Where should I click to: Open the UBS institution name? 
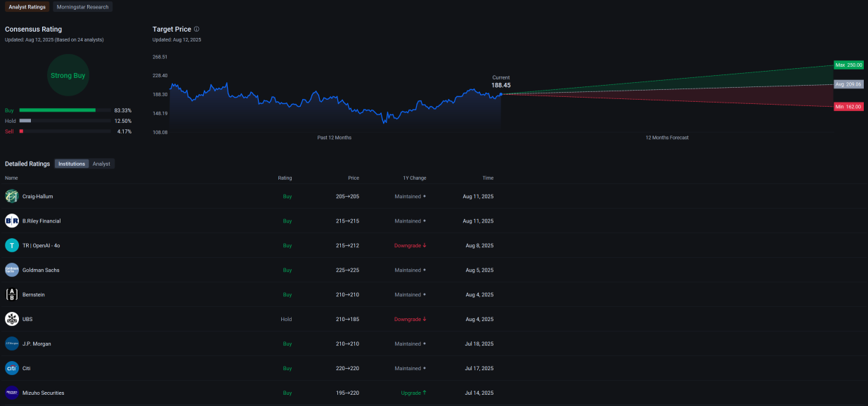(x=27, y=319)
